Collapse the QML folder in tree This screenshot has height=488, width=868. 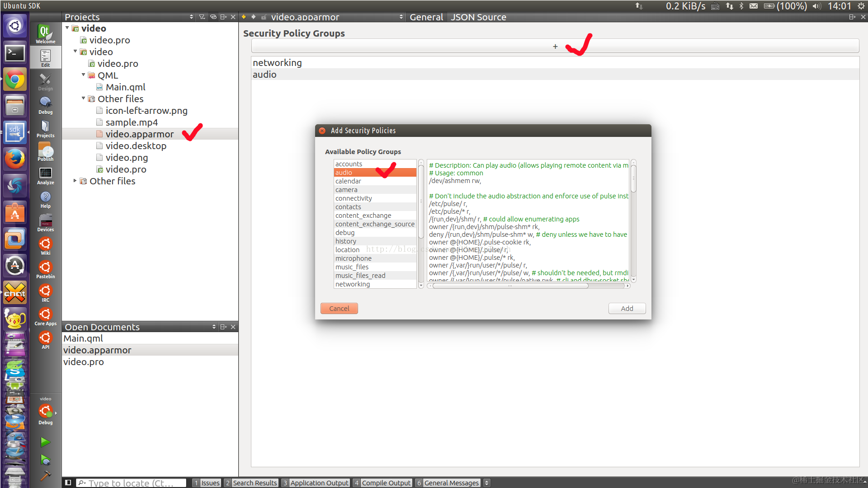pos(84,75)
